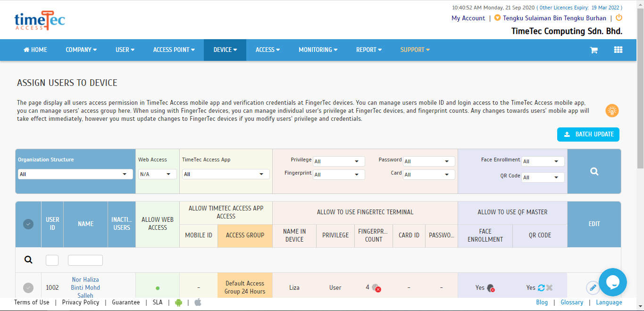Open the QR Code filter dropdown

pos(543,177)
